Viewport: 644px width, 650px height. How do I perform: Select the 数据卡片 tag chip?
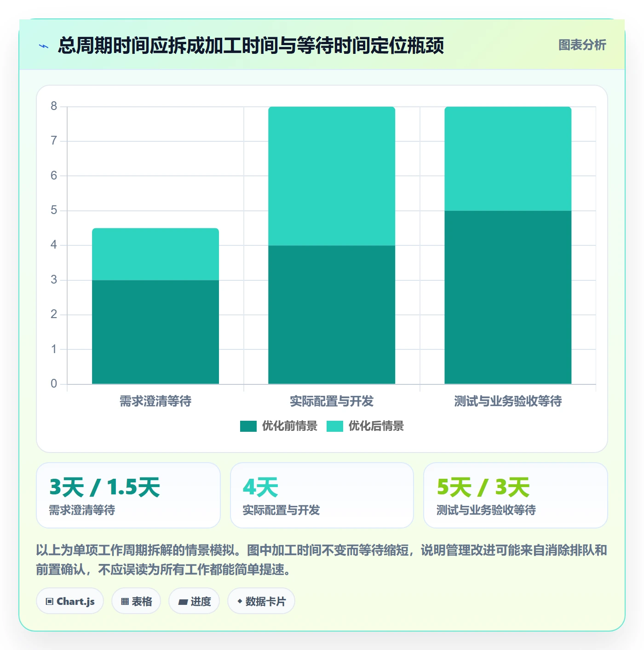[x=261, y=601]
